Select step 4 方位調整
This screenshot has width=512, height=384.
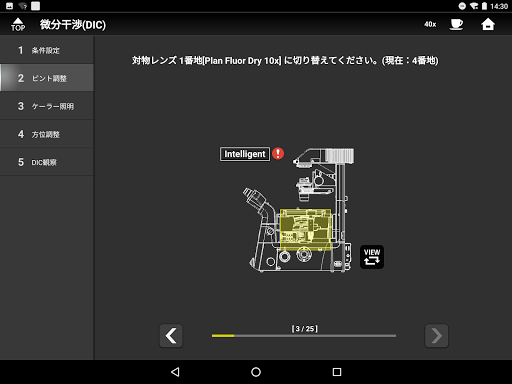(47, 134)
